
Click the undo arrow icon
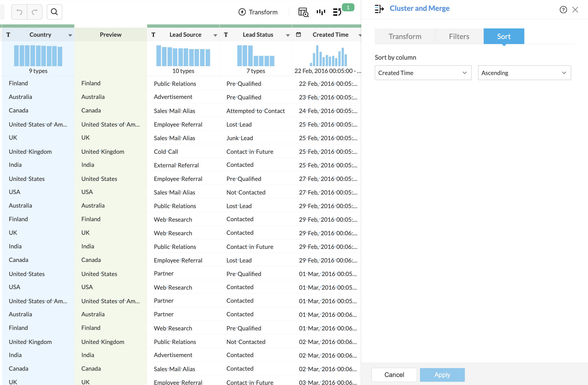pos(19,12)
